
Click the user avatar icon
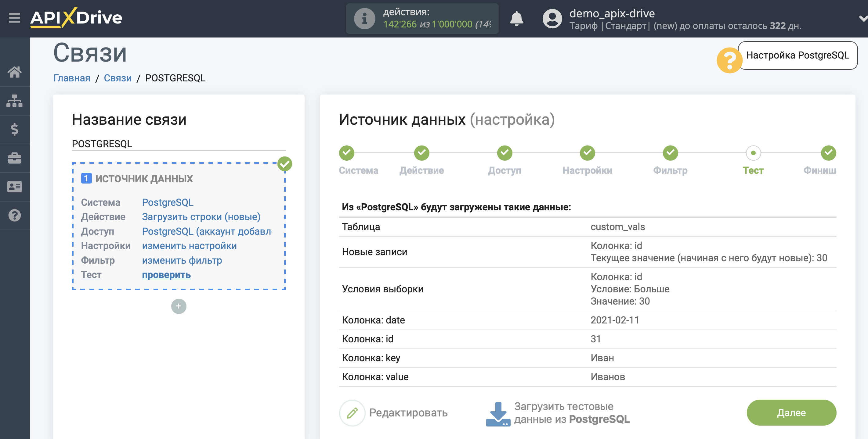tap(552, 19)
